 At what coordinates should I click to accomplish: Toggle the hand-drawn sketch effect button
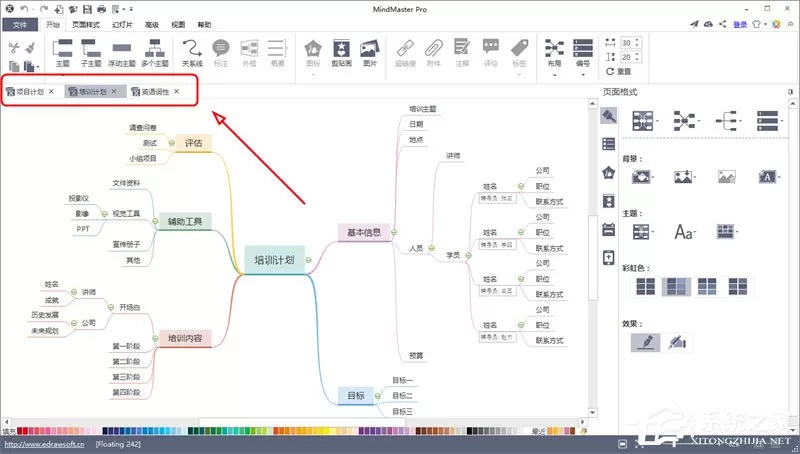[678, 342]
